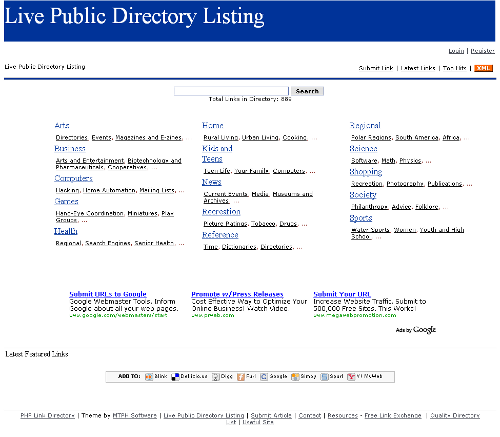Screen dimensions: 500x437
Task: Click the Furl bookmark icon
Action: [x=241, y=377]
